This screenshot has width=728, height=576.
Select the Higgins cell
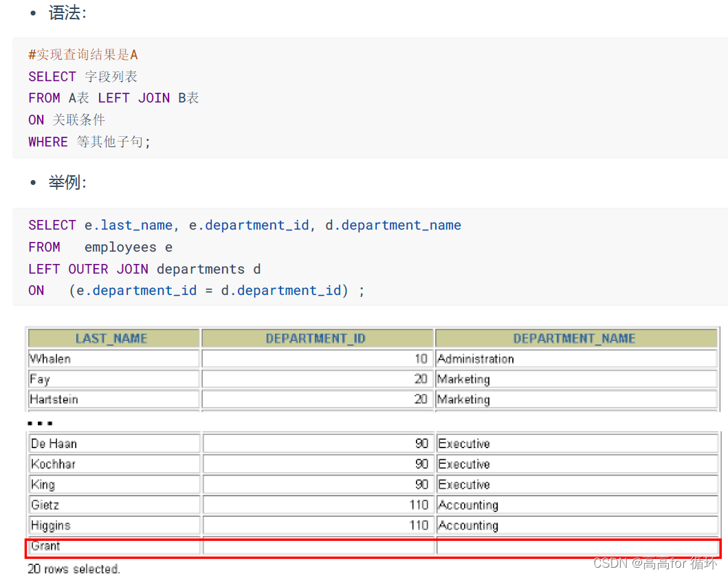point(115,525)
